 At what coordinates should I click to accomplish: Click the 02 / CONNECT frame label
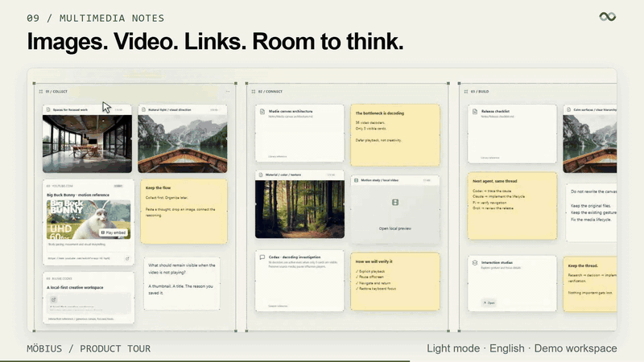pos(270,92)
